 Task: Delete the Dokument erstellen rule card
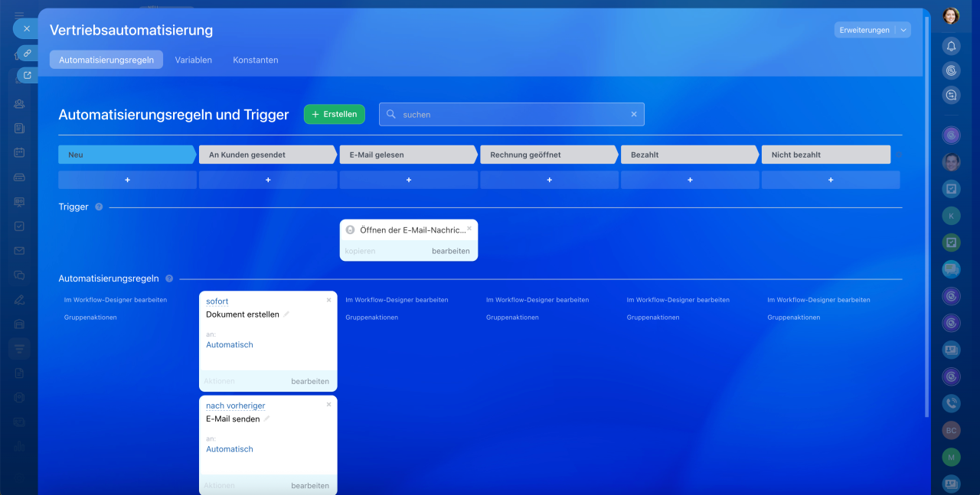click(329, 300)
